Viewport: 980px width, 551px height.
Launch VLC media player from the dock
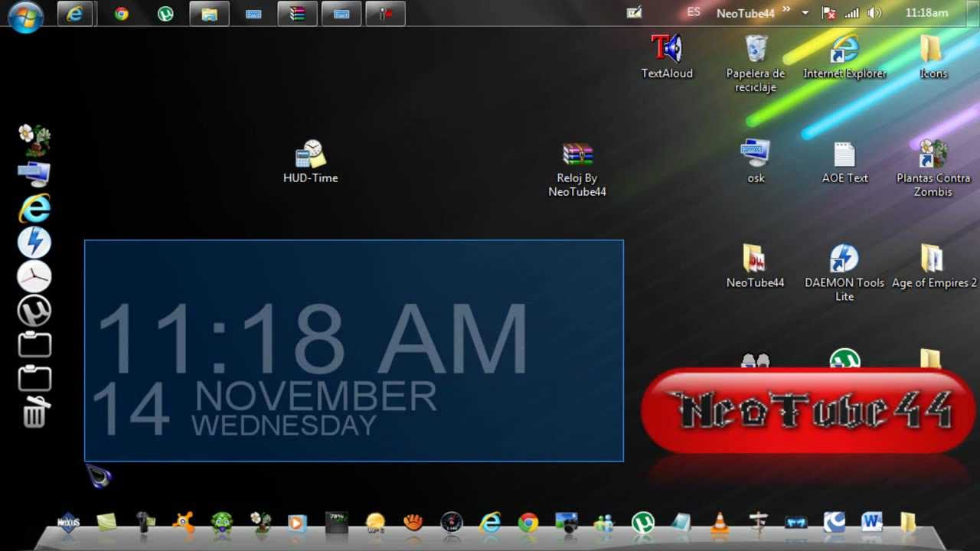click(x=720, y=523)
